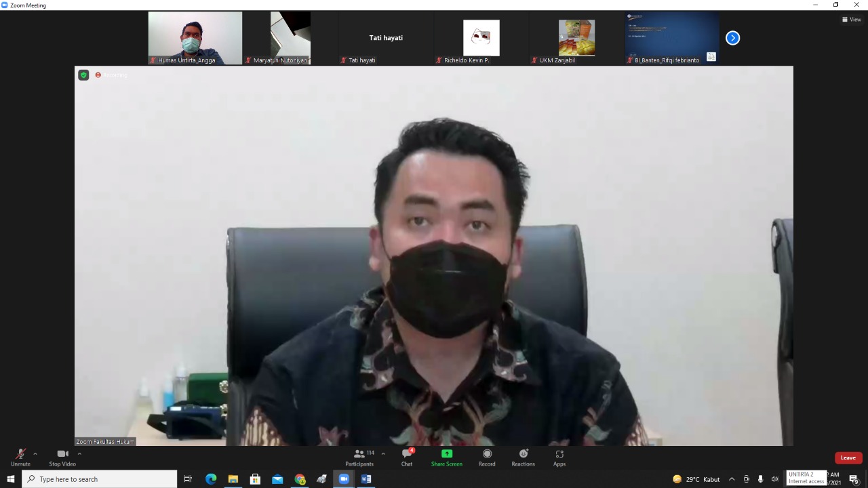Image resolution: width=868 pixels, height=488 pixels.
Task: Select Humas Untirta_Angga video thumbnail
Action: 195,38
